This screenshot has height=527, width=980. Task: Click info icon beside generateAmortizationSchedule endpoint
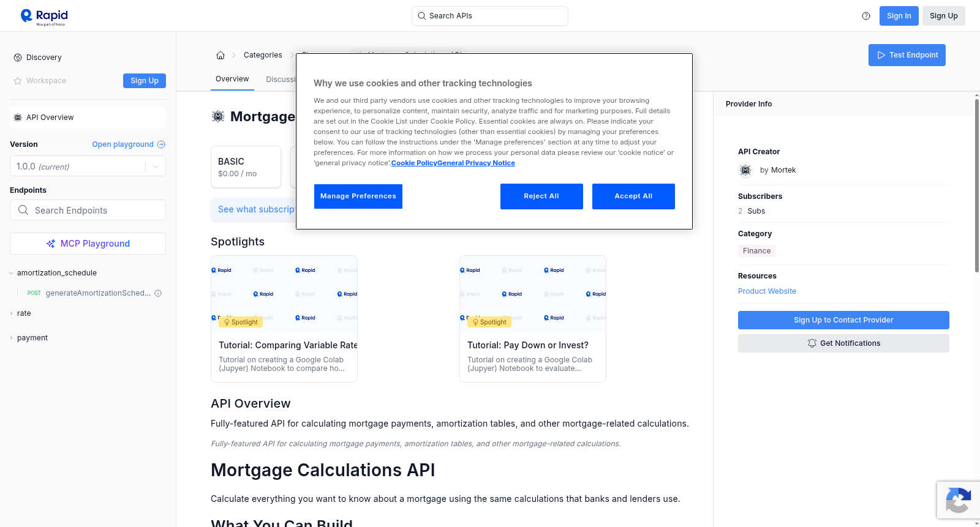158,293
